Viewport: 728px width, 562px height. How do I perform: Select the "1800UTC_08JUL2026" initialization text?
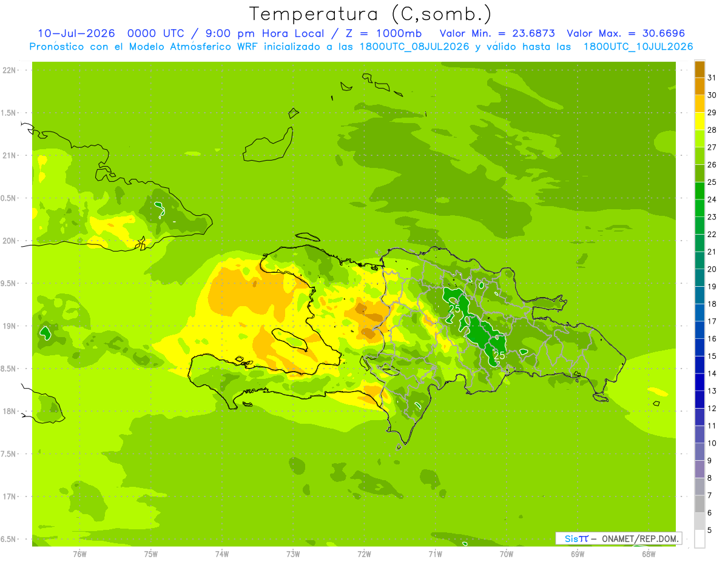point(415,47)
